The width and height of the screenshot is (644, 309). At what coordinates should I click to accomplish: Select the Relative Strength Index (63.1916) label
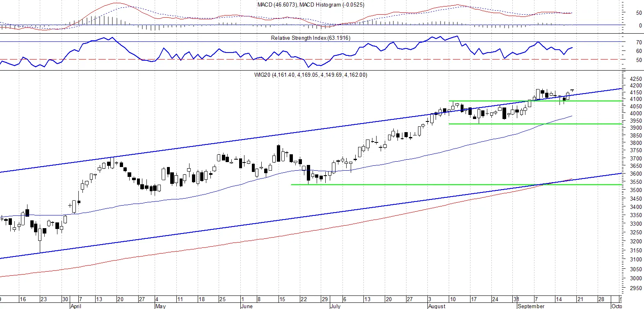coord(311,38)
